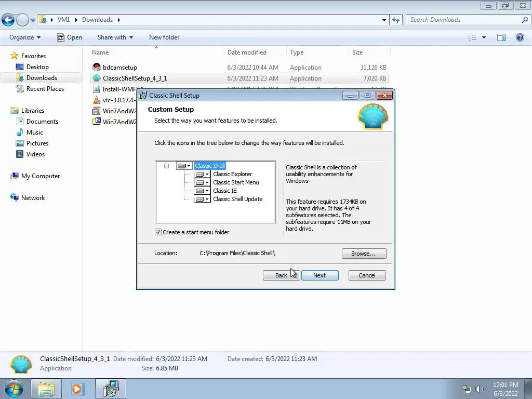Cancel the Classic Shell Setup
532x399 pixels.
(367, 275)
